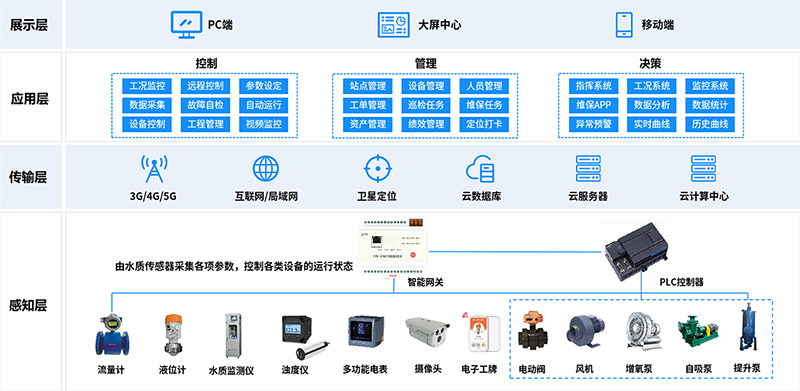This screenshot has height=391, width=800.
Task: Click the 工单管理 button
Action: (368, 105)
